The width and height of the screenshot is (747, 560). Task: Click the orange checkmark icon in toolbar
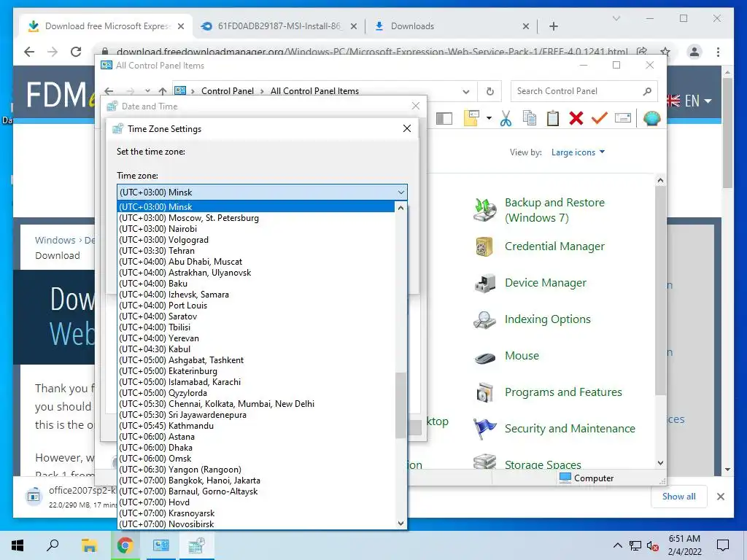(x=600, y=118)
